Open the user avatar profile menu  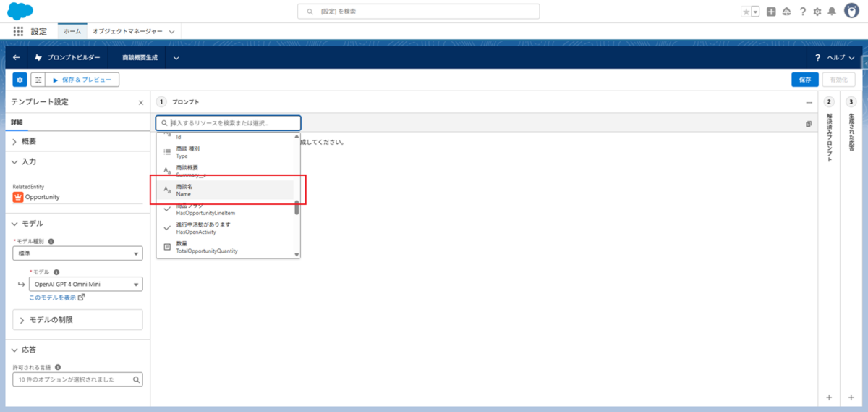pos(851,11)
